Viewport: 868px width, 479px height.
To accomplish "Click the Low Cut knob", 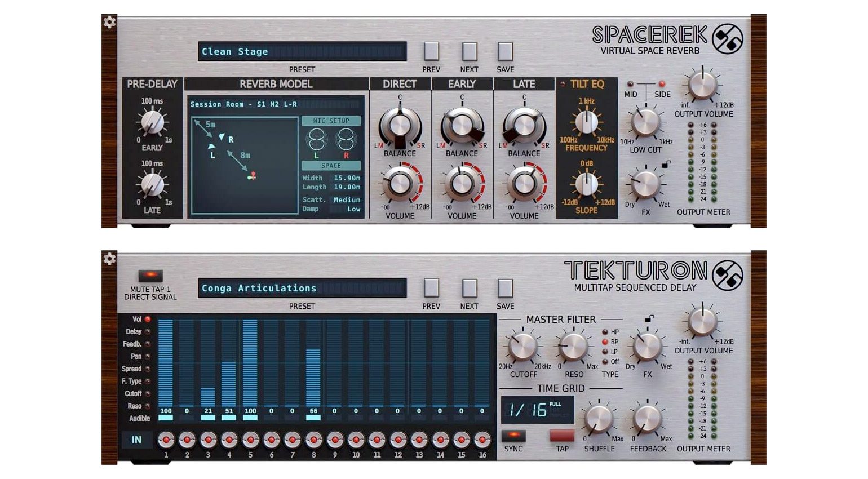I will (646, 122).
